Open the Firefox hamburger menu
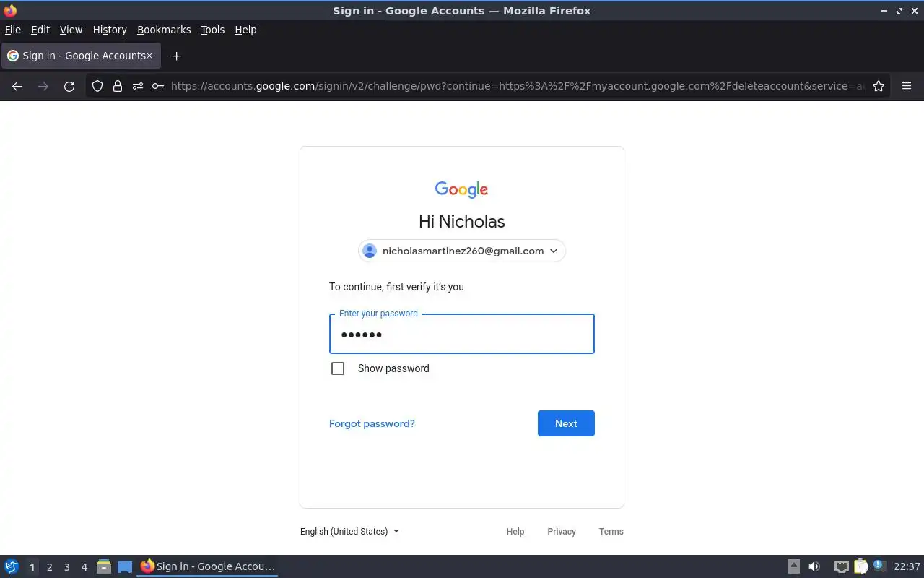 (907, 86)
